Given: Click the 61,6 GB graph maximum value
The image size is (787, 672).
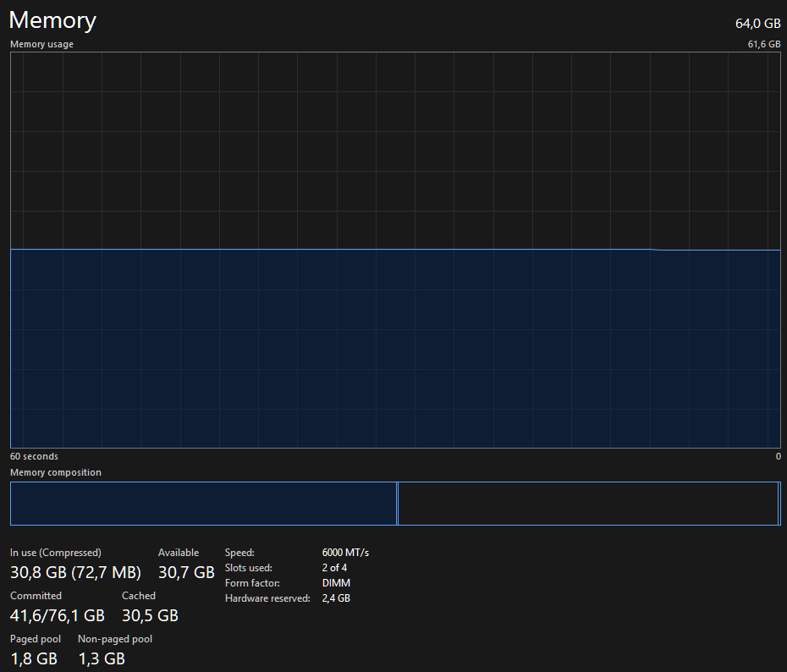Looking at the screenshot, I should (764, 44).
